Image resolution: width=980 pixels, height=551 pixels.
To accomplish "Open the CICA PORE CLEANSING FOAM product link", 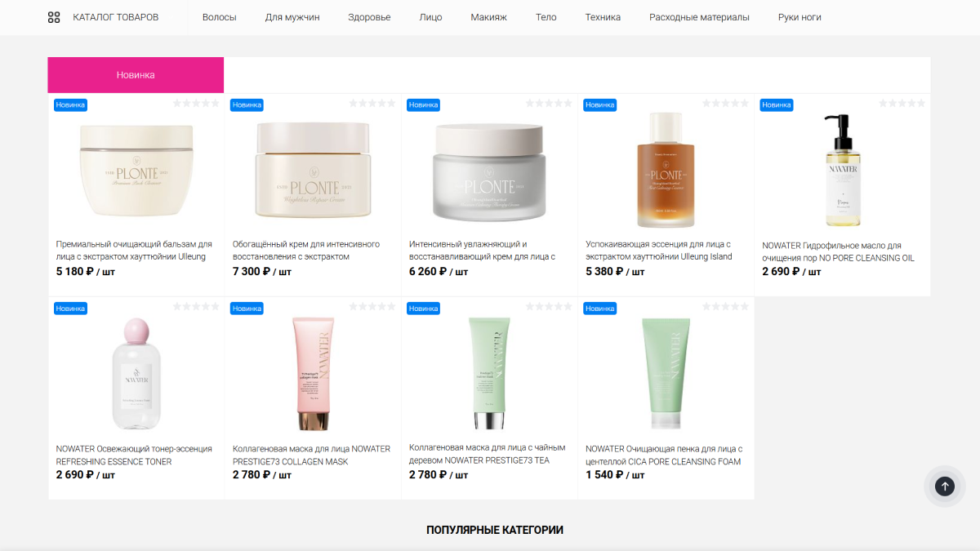I will point(664,455).
